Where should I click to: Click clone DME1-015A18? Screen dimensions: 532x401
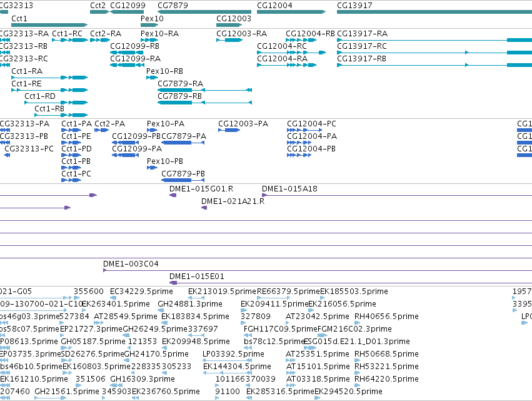[x=397, y=195]
